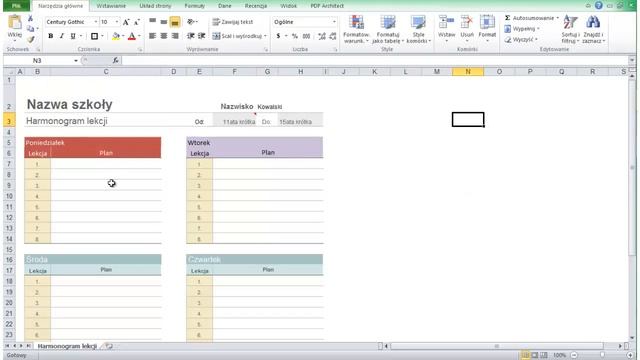The height and width of the screenshot is (360, 640).
Task: Open the Century Gothic font name dropdown
Action: coord(96,22)
